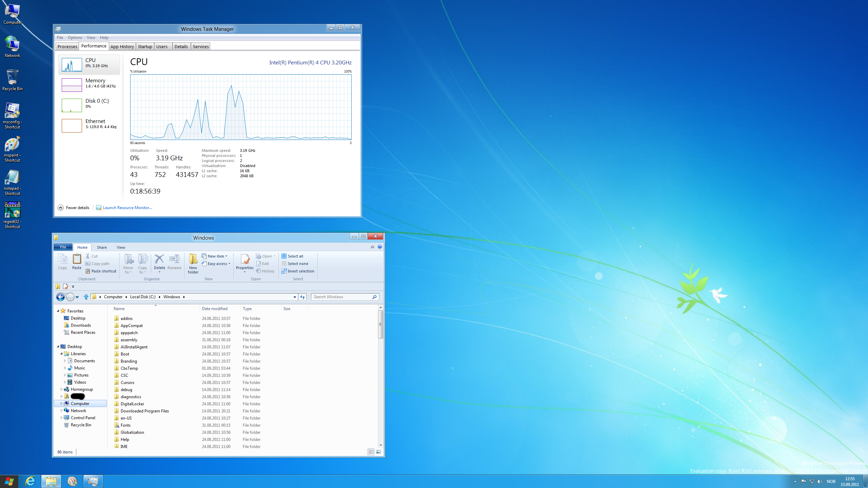Open the regedt32 shortcut on desktop
Viewport: 868px width, 488px height.
(12, 216)
